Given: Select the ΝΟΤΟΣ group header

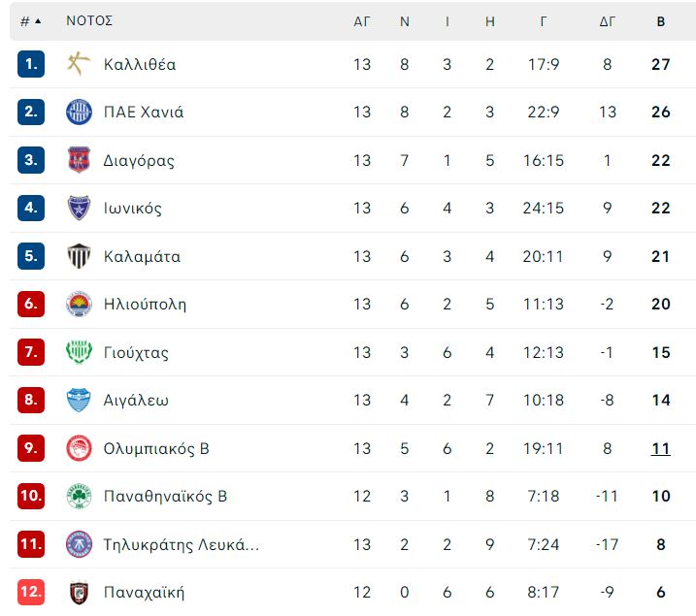Looking at the screenshot, I should pos(89,20).
